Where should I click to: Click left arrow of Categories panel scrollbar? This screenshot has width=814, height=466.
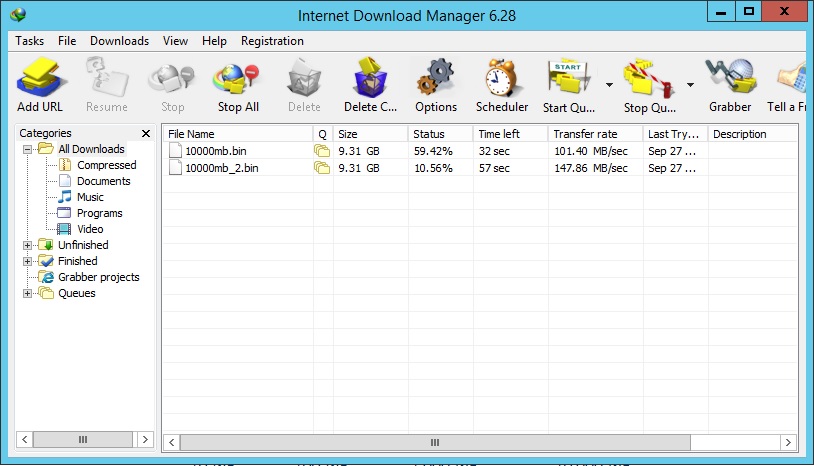24,440
